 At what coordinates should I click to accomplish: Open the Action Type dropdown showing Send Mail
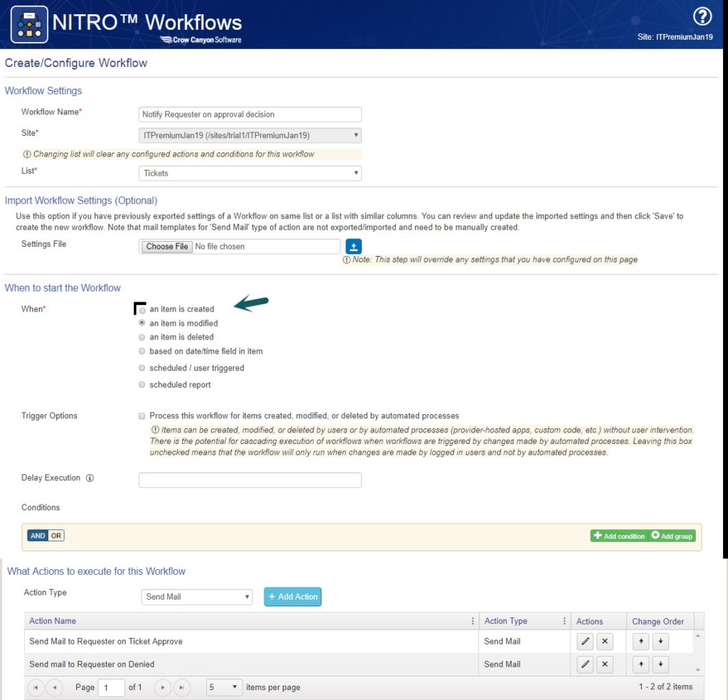197,596
